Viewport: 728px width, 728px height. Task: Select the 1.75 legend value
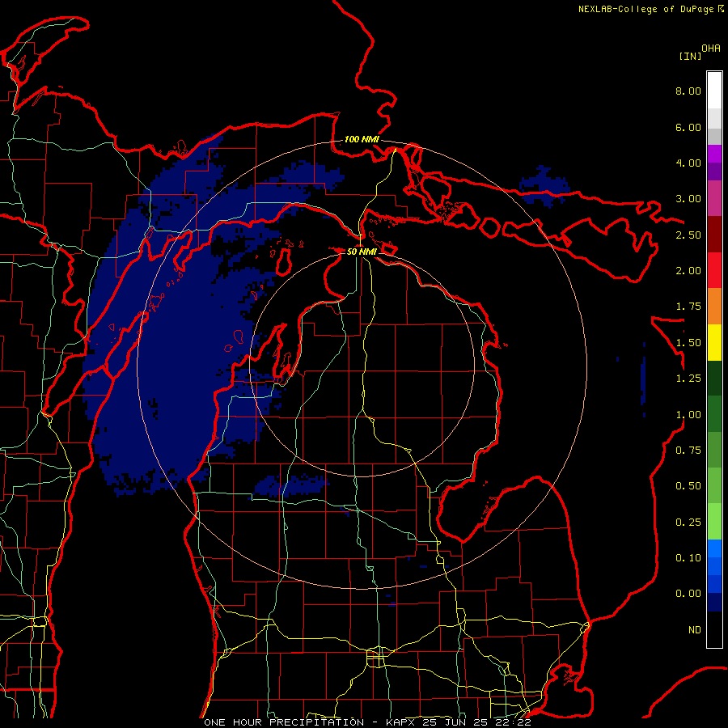(688, 307)
